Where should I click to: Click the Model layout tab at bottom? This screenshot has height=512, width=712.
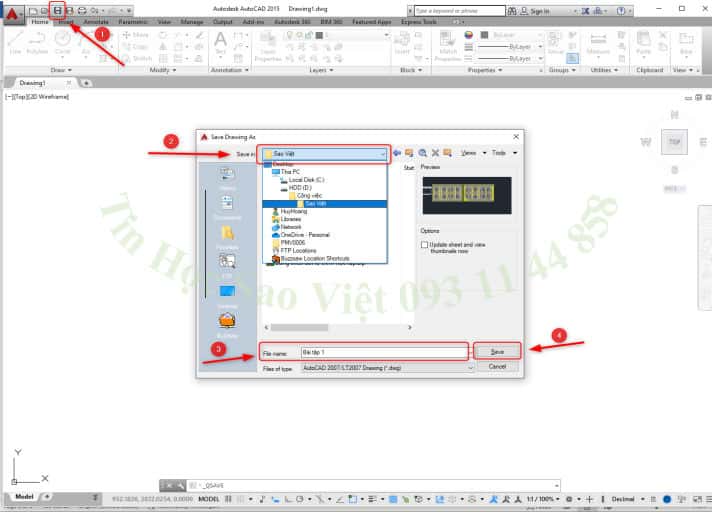click(24, 497)
